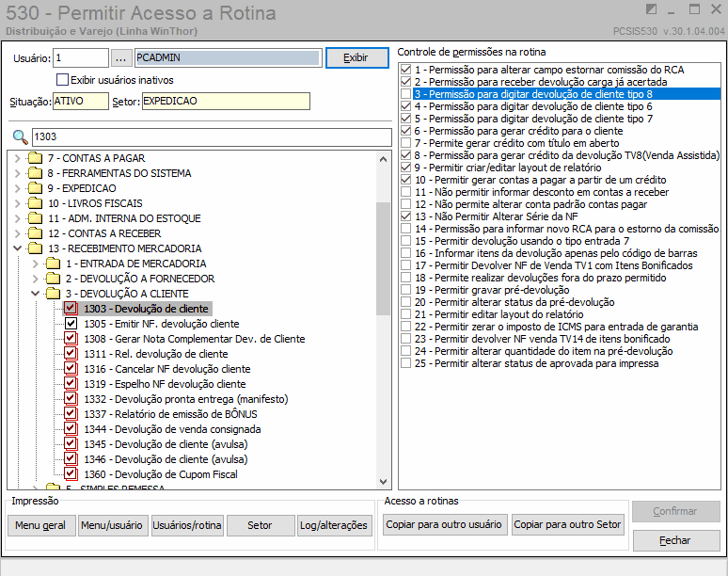728x576 pixels.
Task: Expand the 10 - LIVROS FISCAIS node
Action: [18, 203]
